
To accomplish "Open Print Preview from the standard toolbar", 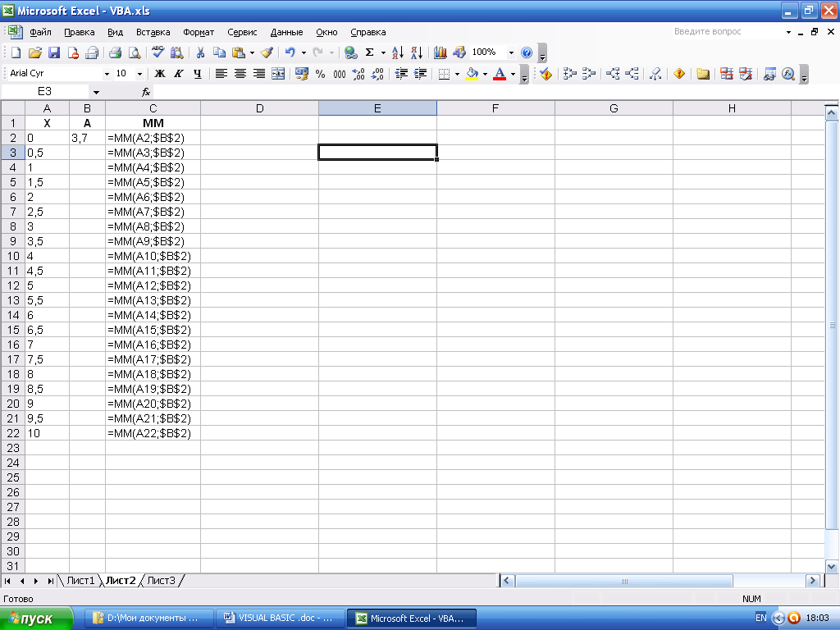I will [135, 52].
